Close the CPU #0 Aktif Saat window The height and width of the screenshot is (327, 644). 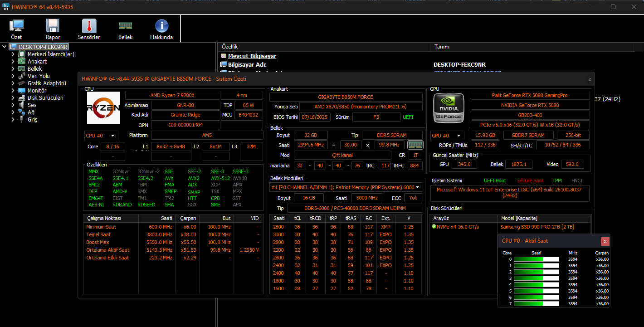click(x=605, y=241)
